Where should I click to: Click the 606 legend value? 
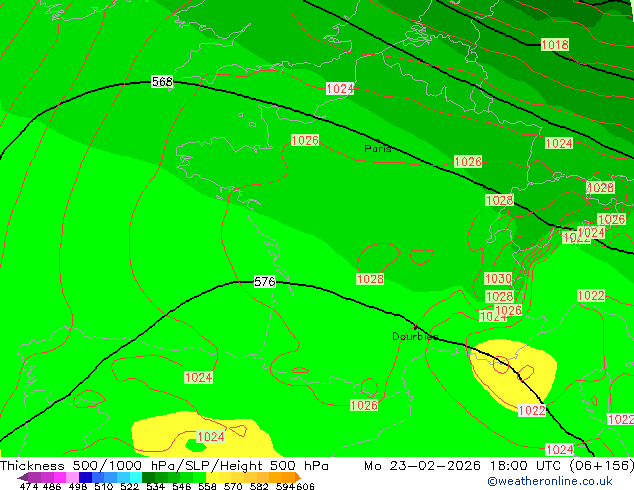[305, 486]
